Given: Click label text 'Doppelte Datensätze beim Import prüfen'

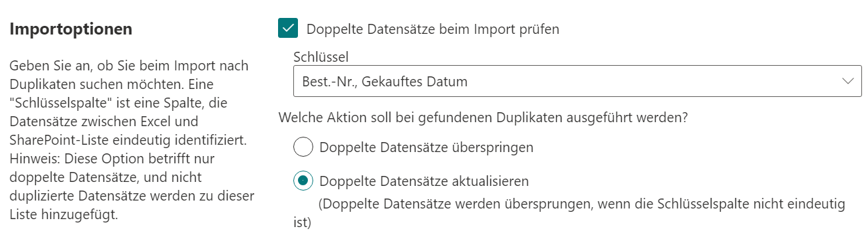Looking at the screenshot, I should click(x=433, y=29).
